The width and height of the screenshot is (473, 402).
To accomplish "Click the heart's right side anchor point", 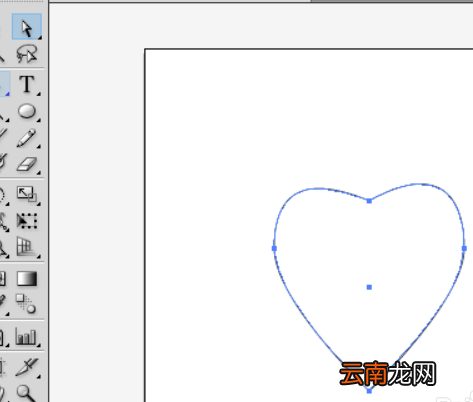I will pyautogui.click(x=464, y=248).
